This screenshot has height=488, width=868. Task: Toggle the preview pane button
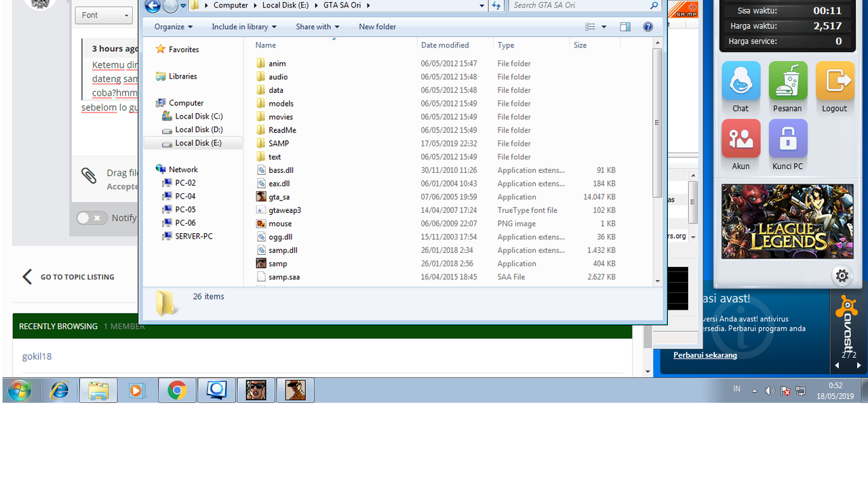[625, 26]
